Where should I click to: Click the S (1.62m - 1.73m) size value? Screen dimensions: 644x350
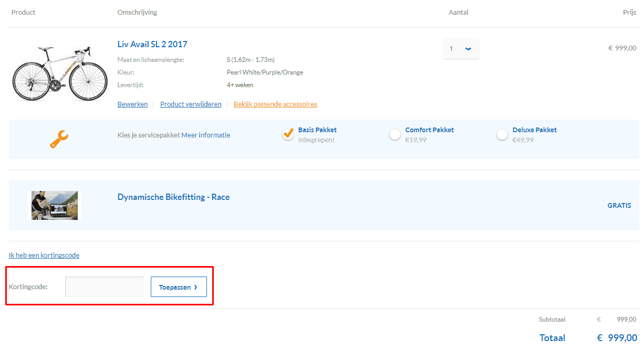coord(251,60)
